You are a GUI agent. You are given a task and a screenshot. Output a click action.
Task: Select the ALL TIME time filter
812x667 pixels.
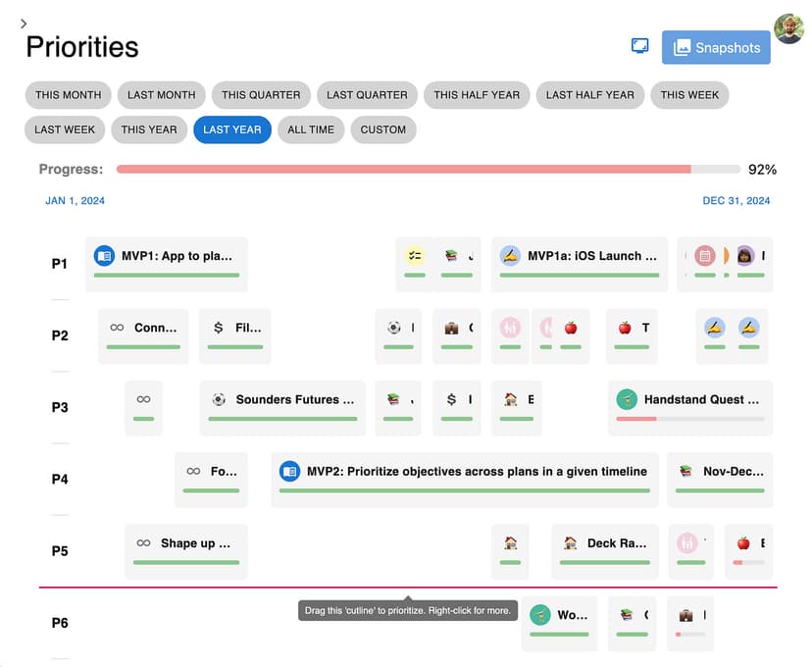click(311, 129)
